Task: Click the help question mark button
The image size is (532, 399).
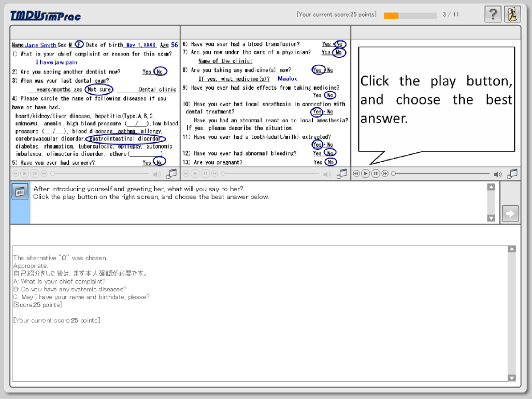Action: pos(493,15)
